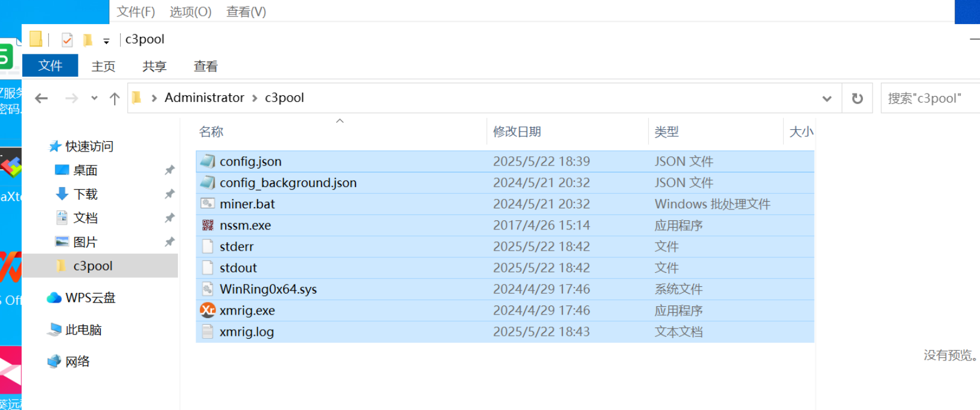980x410 pixels.
Task: Select WPS云盘 in the navigation pane
Action: pyautogui.click(x=90, y=298)
